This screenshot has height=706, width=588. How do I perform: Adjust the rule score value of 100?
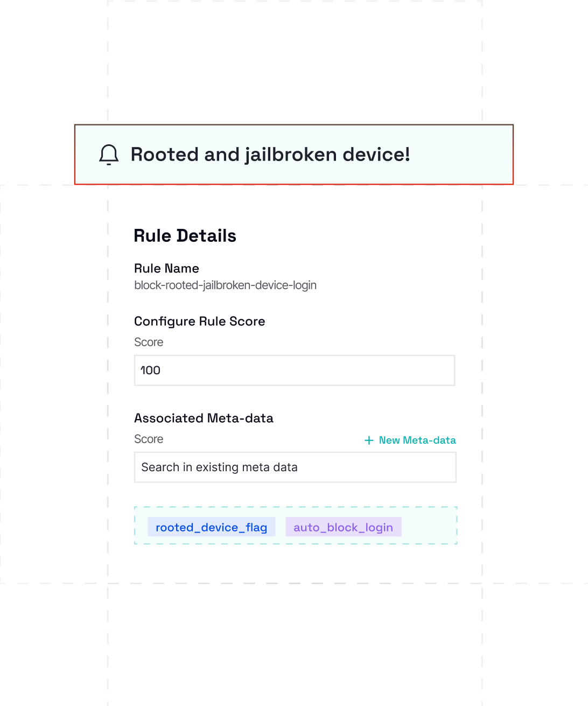(294, 370)
